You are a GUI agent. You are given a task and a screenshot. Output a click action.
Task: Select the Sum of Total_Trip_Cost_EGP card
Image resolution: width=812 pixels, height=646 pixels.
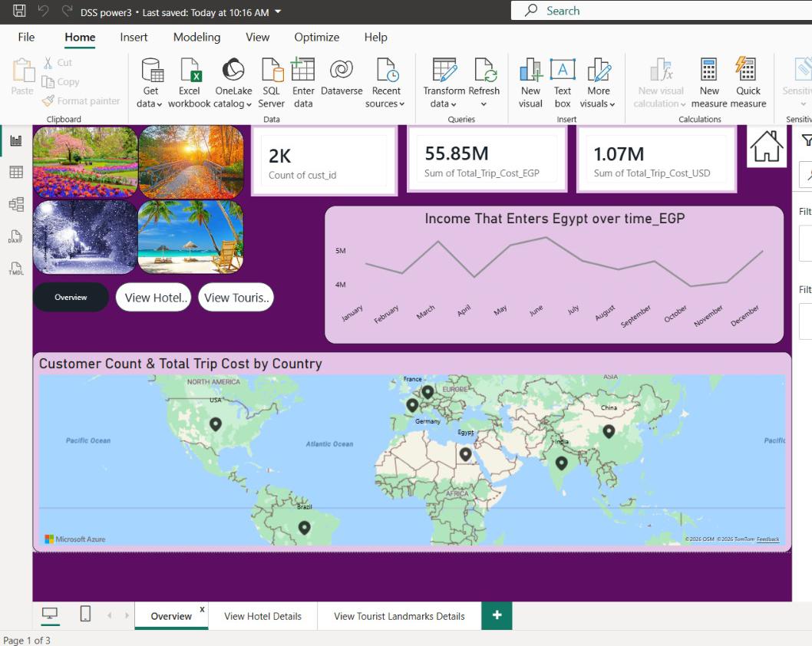click(x=487, y=160)
